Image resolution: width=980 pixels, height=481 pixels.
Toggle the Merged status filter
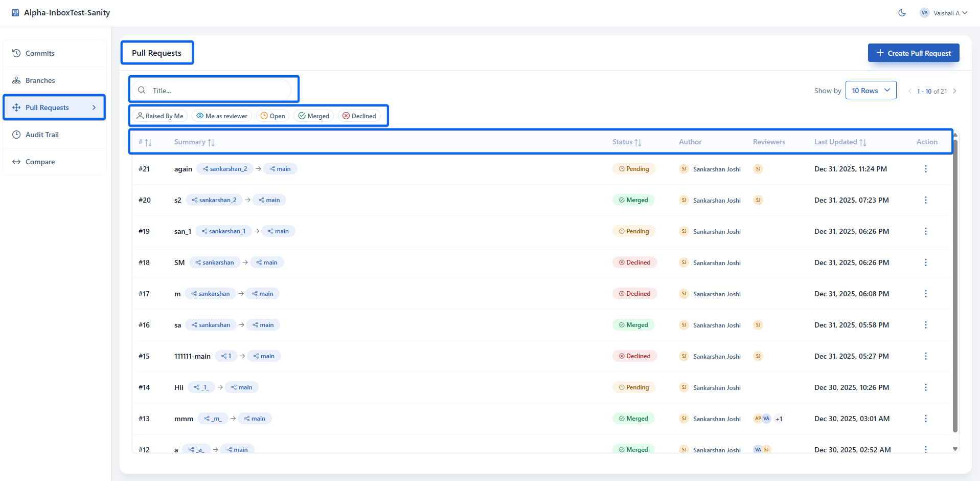314,116
